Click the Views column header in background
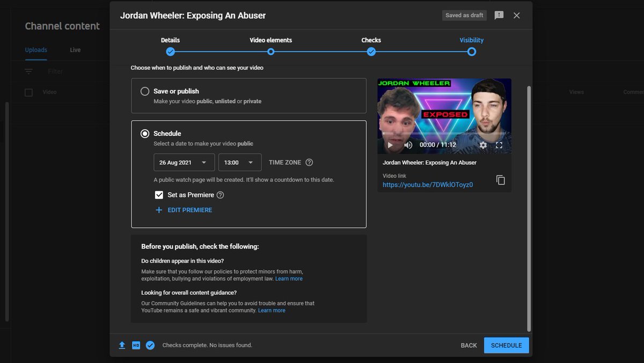This screenshot has width=644, height=363. click(576, 92)
